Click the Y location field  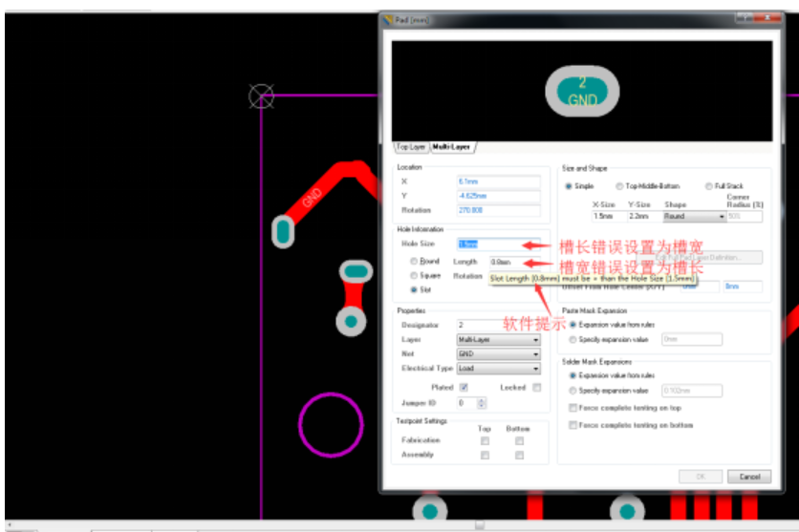coord(498,196)
